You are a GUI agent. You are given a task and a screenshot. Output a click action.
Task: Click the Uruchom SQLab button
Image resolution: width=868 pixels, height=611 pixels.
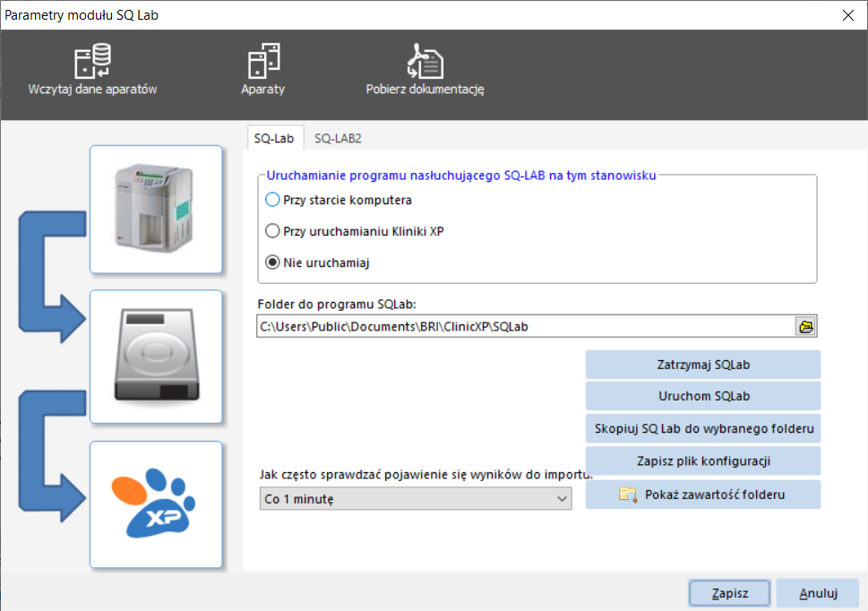coord(703,396)
